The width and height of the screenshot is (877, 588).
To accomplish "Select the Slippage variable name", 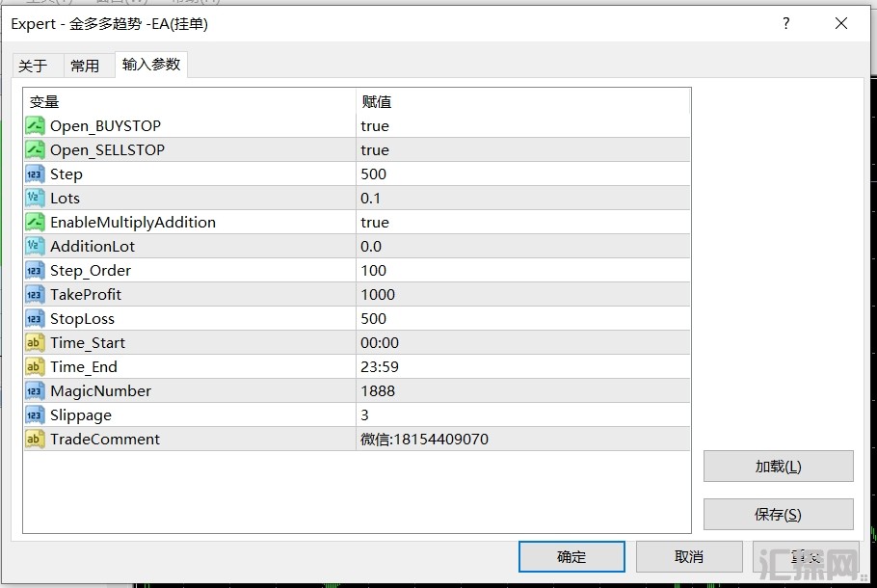I will [81, 415].
